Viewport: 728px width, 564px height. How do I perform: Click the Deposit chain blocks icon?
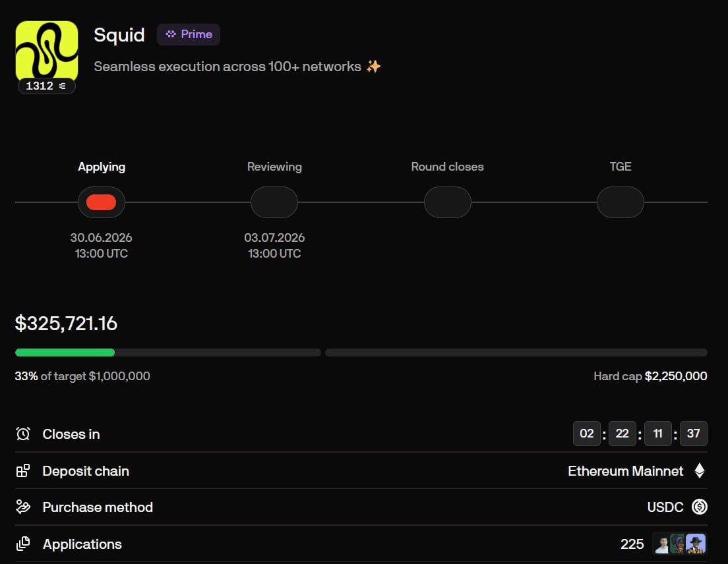coord(22,471)
